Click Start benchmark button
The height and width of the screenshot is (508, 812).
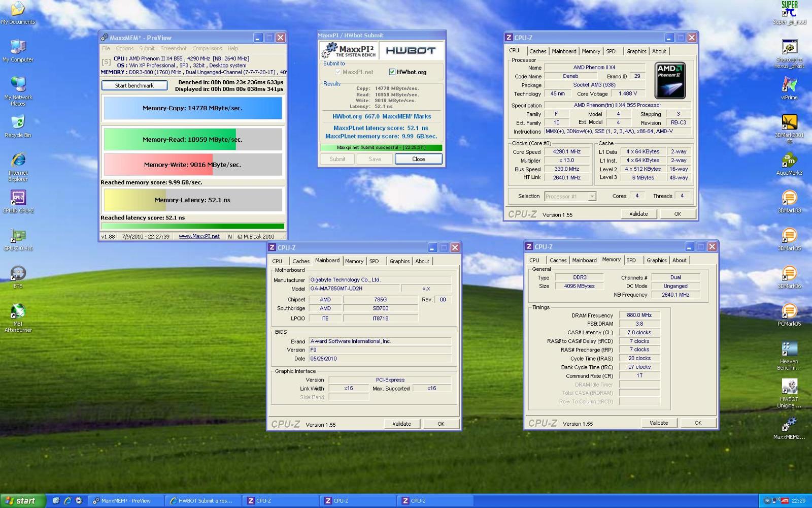click(x=134, y=85)
